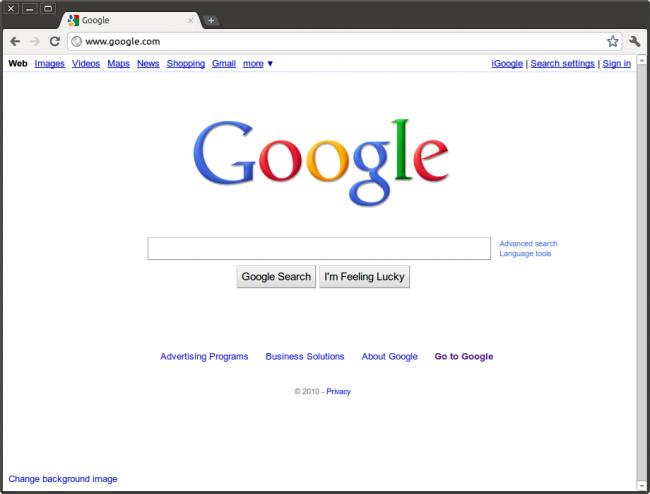
Task: Click the scrollbar down arrow
Action: pyautogui.click(x=641, y=485)
